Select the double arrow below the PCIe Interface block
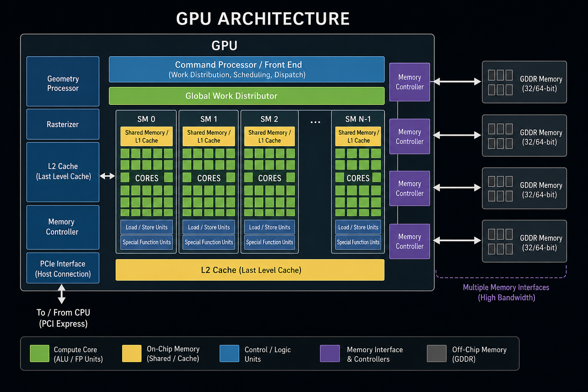This screenshot has width=588, height=392. 62,294
